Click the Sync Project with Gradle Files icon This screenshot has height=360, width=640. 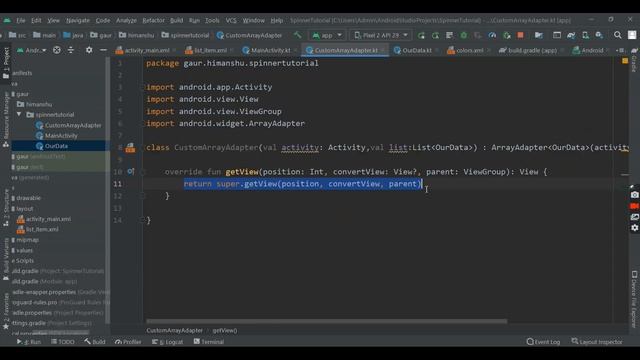coord(571,36)
